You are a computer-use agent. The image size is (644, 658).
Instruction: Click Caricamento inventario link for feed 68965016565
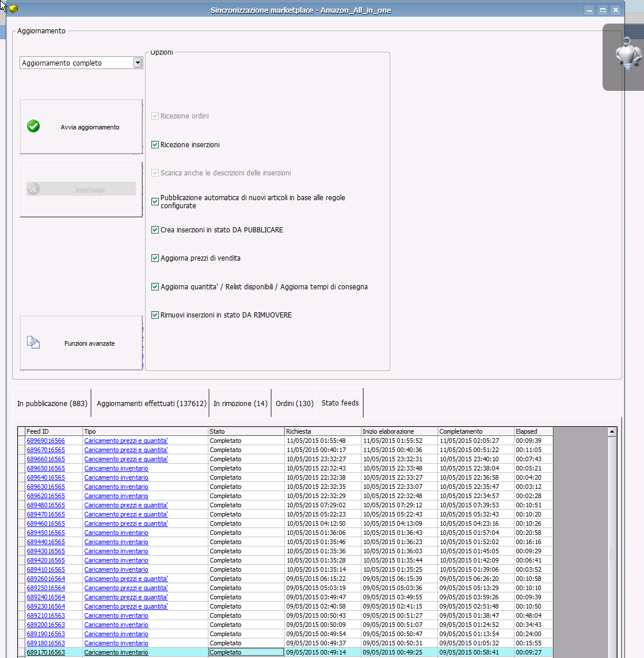coord(116,468)
